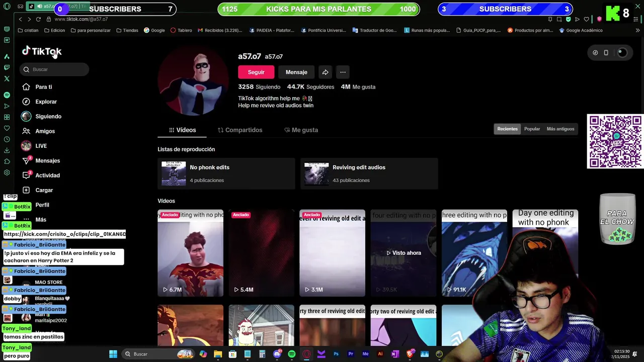Sort videos by Popular
Image resolution: width=644 pixels, height=362 pixels.
tap(532, 129)
